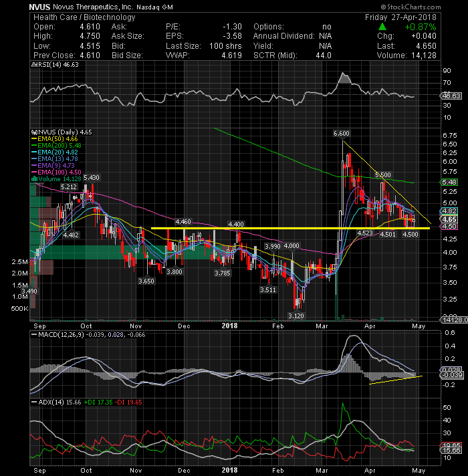Click the 6.600 peak price label
This screenshot has width=468, height=476.
pos(342,133)
